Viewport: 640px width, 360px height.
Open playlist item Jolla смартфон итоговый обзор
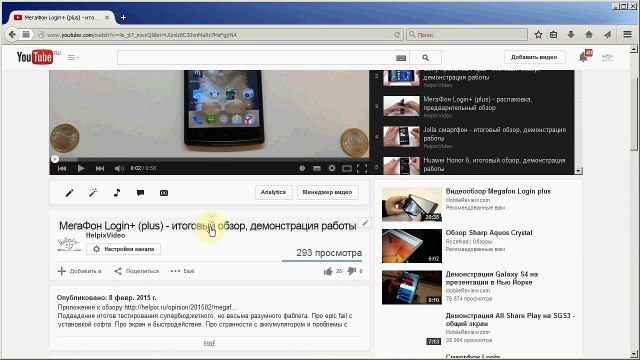495,134
